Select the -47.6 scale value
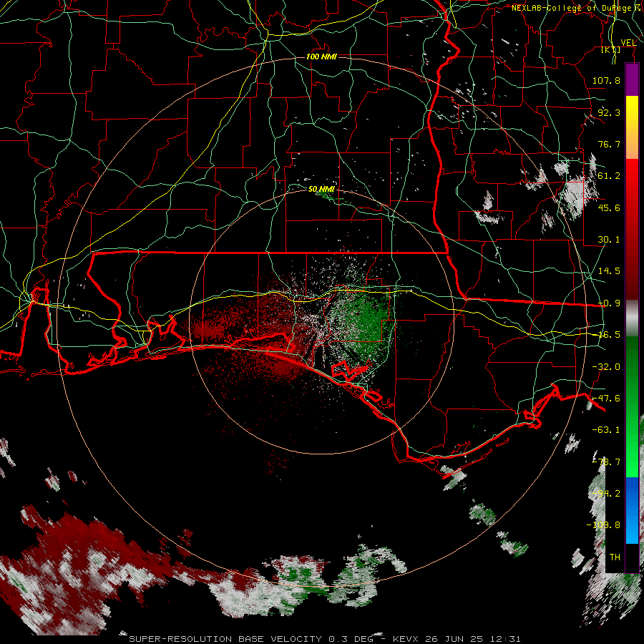The width and height of the screenshot is (644, 644). (x=606, y=398)
